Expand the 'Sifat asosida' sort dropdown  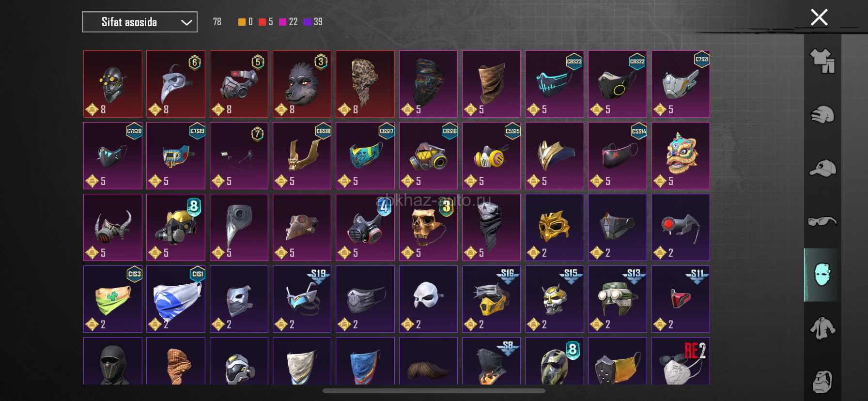tap(139, 22)
